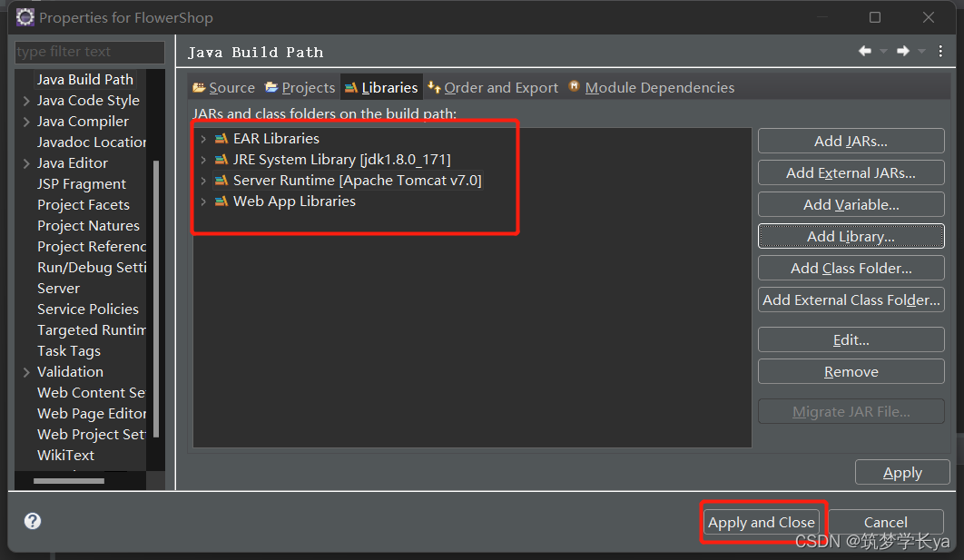Select Project Natures in sidebar

coord(88,226)
